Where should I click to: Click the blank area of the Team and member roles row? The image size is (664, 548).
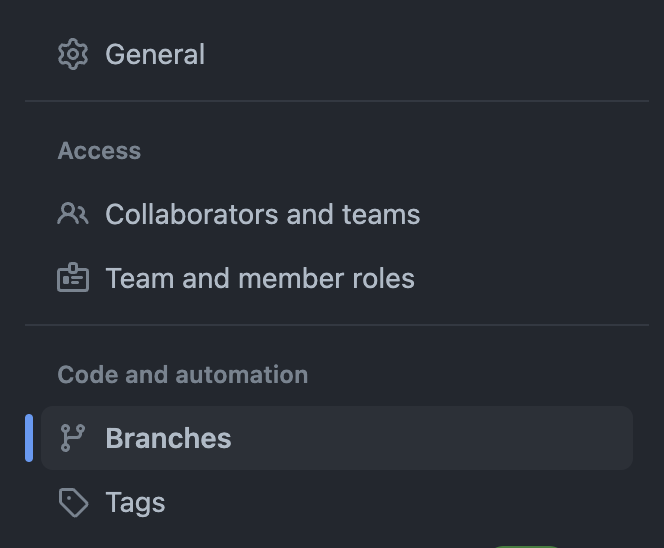524,278
